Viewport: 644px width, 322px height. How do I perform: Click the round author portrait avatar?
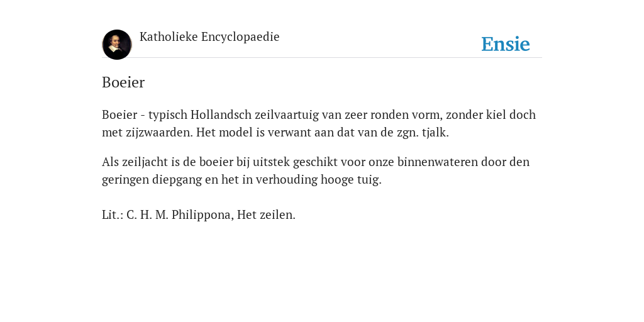tap(116, 45)
